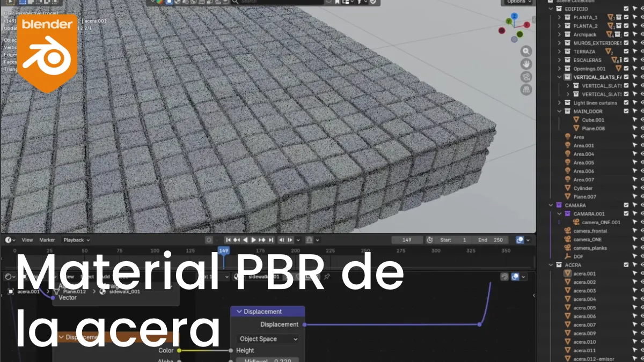Screen dimensions: 644x362
Task: Select mesh icon of acera.001 in outliner
Action: tap(568, 274)
